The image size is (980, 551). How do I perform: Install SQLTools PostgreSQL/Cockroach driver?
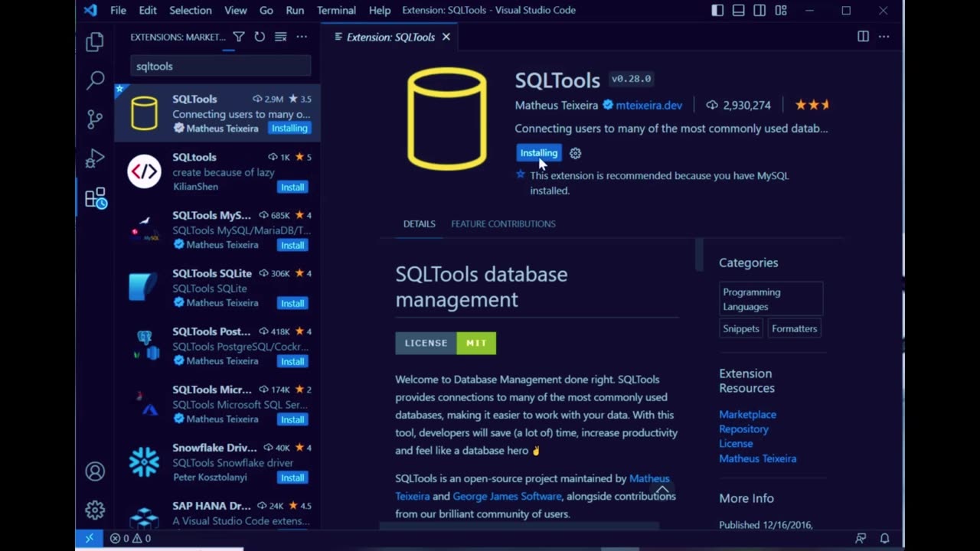tap(292, 361)
